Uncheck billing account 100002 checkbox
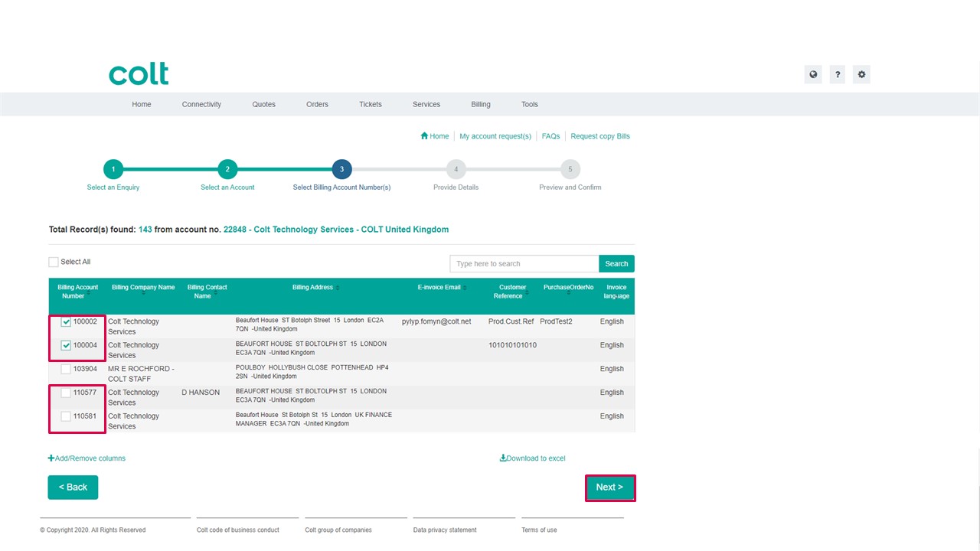The width and height of the screenshot is (980, 551). [66, 322]
